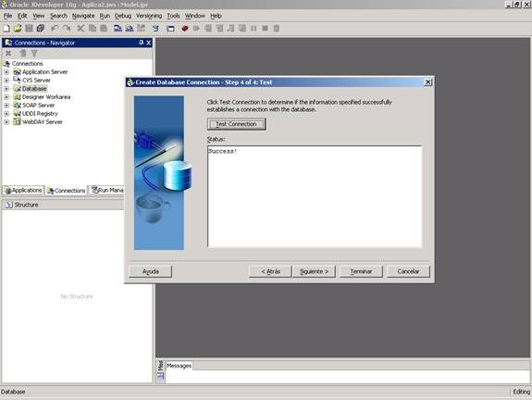Click the Make project toolbar icon
Screen dimensions: 532x400
118,29
